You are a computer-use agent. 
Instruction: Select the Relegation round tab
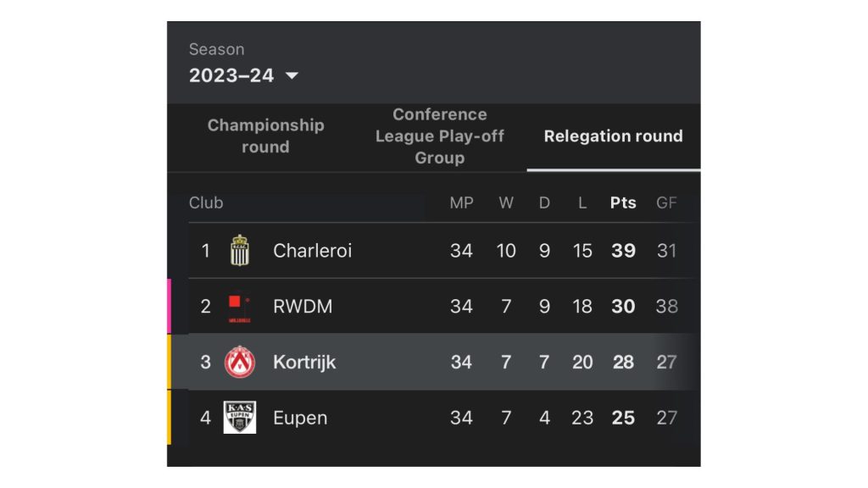click(614, 136)
